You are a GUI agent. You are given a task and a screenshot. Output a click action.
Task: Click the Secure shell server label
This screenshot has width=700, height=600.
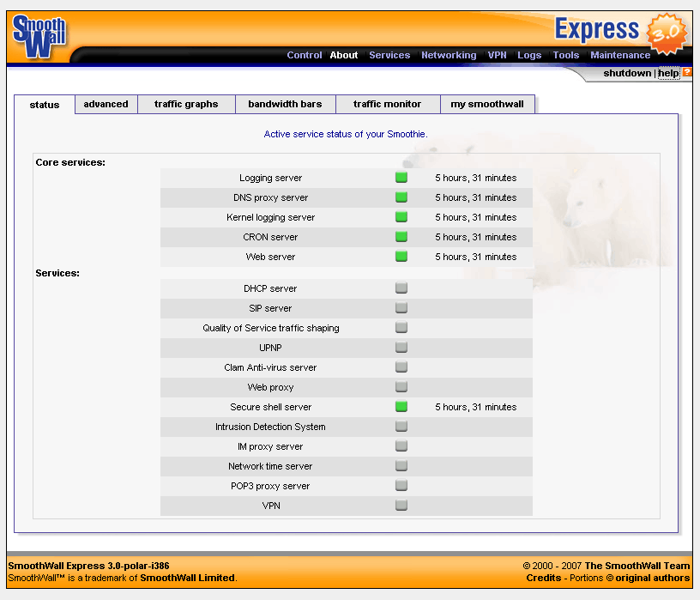click(x=270, y=407)
